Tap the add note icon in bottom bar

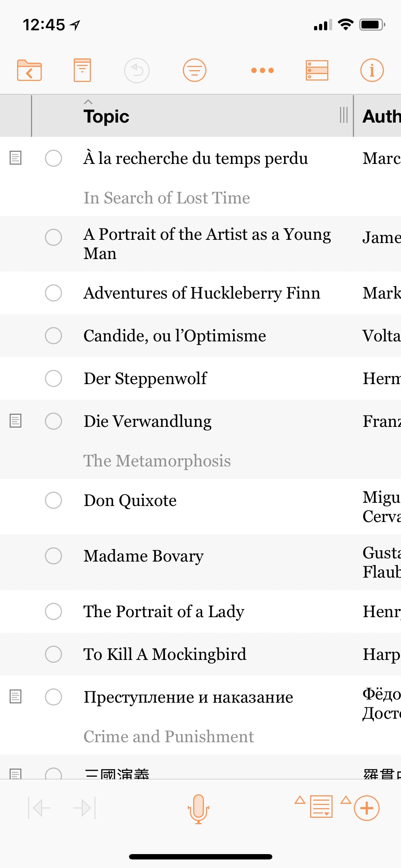(321, 806)
